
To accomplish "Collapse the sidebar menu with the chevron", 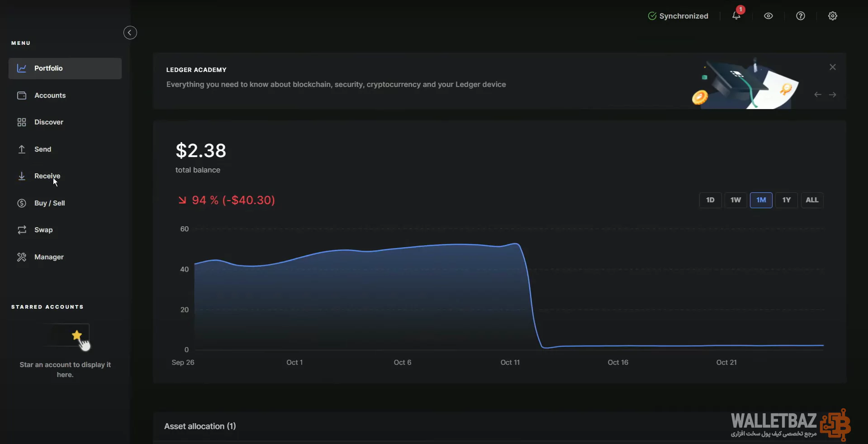I will pyautogui.click(x=130, y=33).
